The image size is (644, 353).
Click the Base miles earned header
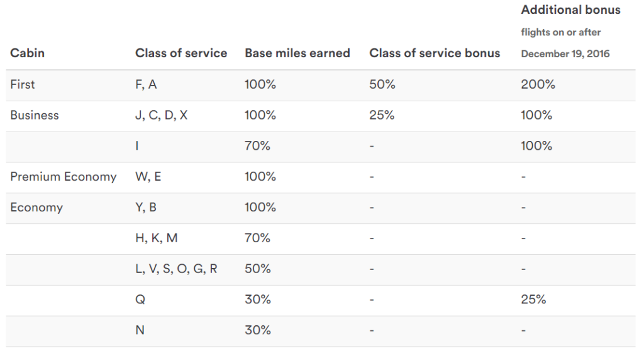[x=297, y=53]
